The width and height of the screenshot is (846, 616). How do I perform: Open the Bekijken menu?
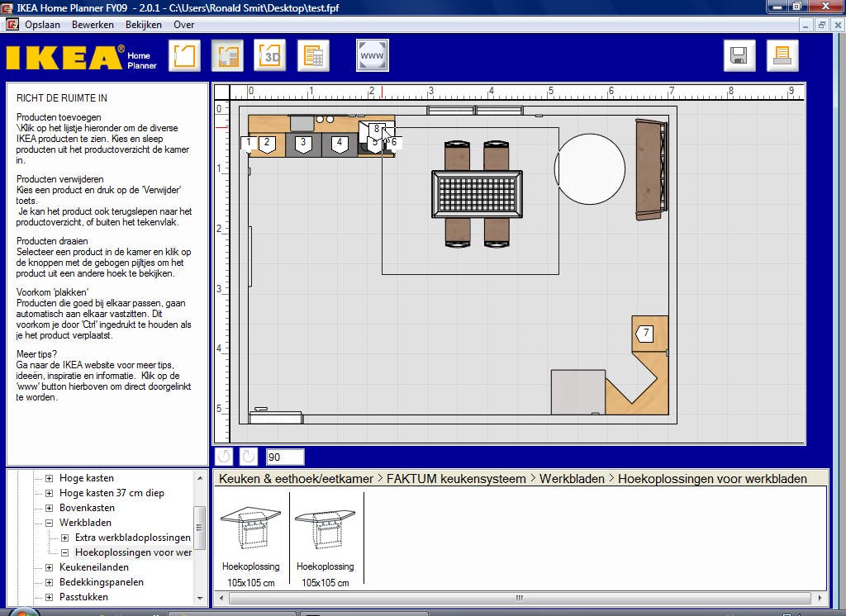[x=144, y=25]
